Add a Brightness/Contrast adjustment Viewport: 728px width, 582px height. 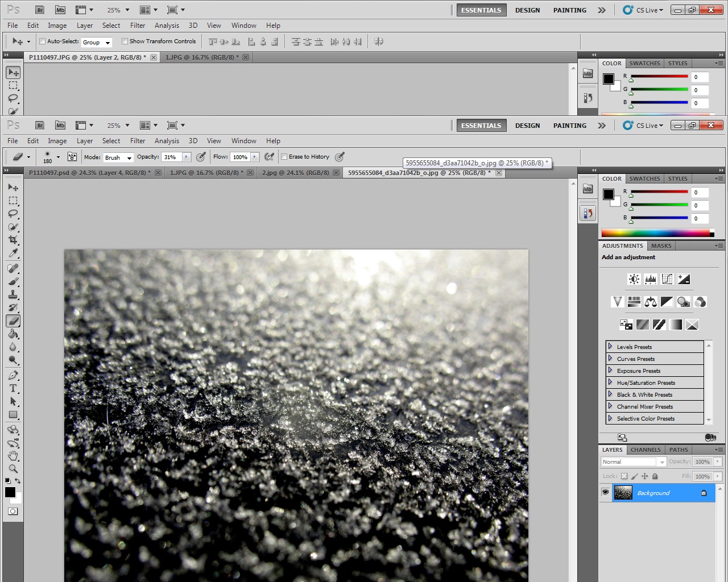coord(634,279)
